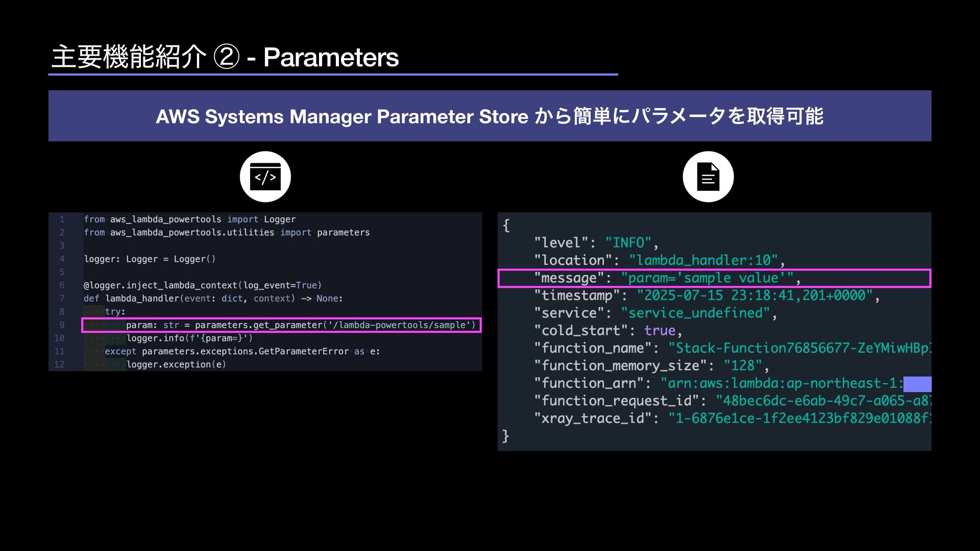This screenshot has height=551, width=980.
Task: Click the "def lambda_handler" definition line
Action: (x=213, y=298)
